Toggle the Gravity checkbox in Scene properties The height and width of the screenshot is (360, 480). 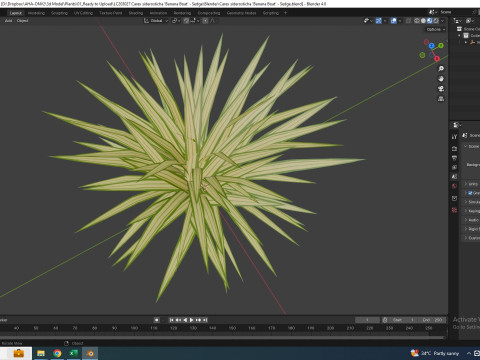470,193
